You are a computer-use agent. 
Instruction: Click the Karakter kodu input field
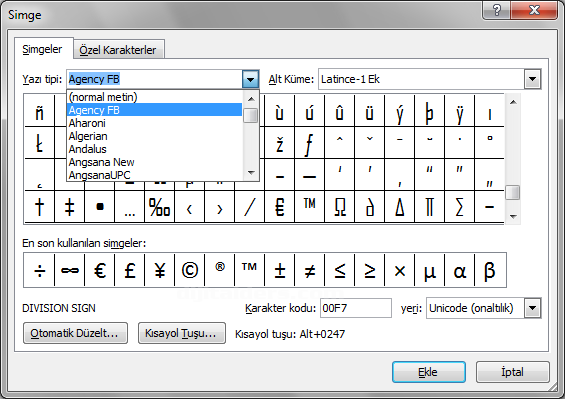point(356,308)
